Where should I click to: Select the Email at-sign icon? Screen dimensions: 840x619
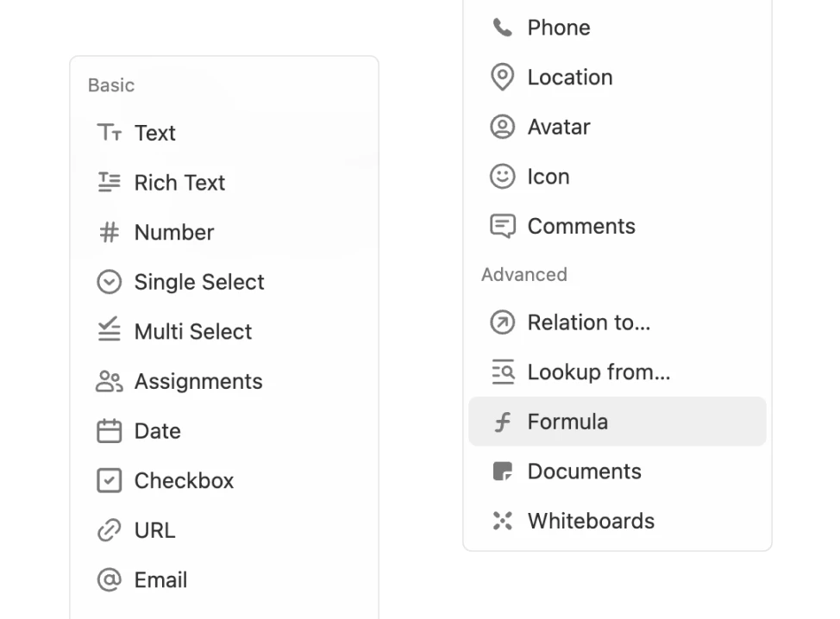tap(109, 580)
